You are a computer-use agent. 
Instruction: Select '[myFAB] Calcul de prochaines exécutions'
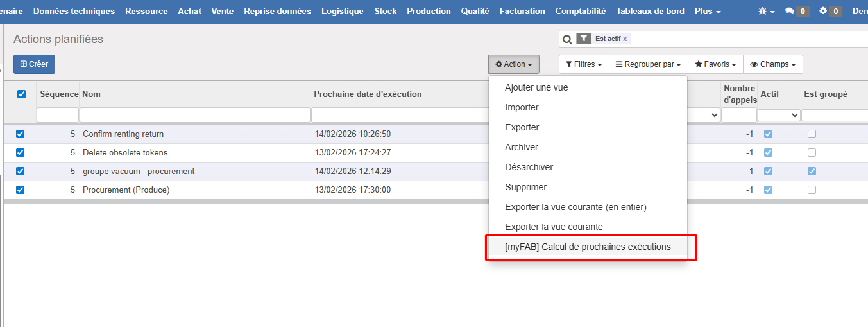(x=588, y=247)
